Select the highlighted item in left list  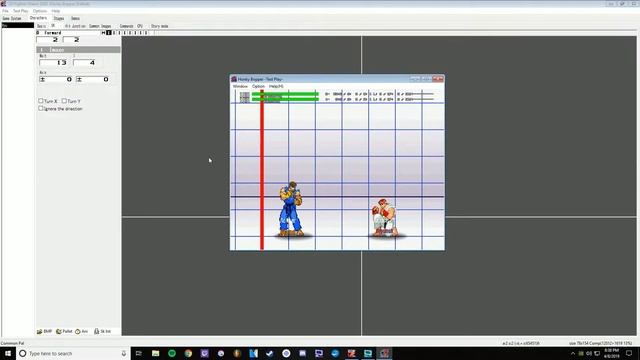coord(18,25)
